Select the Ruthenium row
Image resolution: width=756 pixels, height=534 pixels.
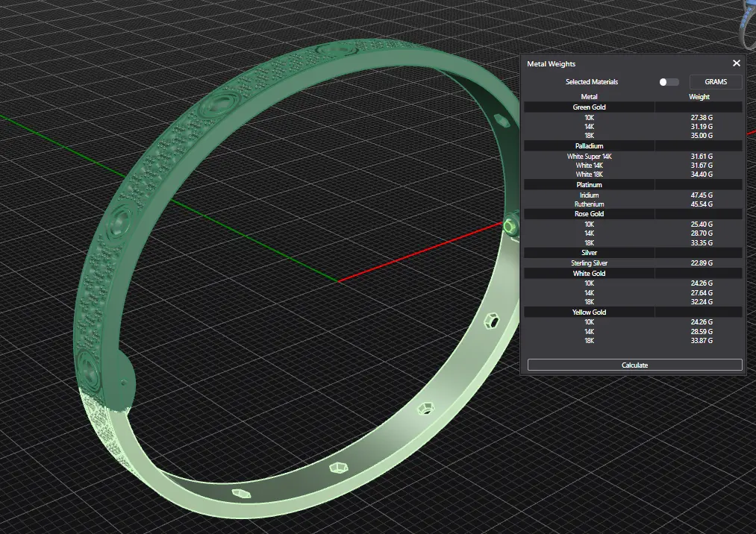tap(633, 204)
